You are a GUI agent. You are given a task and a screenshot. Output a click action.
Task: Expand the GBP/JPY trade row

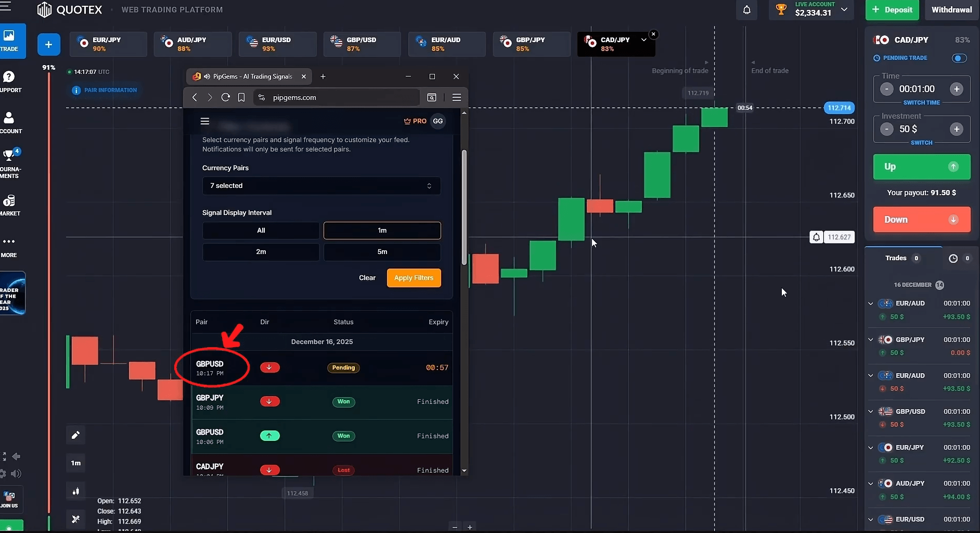(871, 340)
